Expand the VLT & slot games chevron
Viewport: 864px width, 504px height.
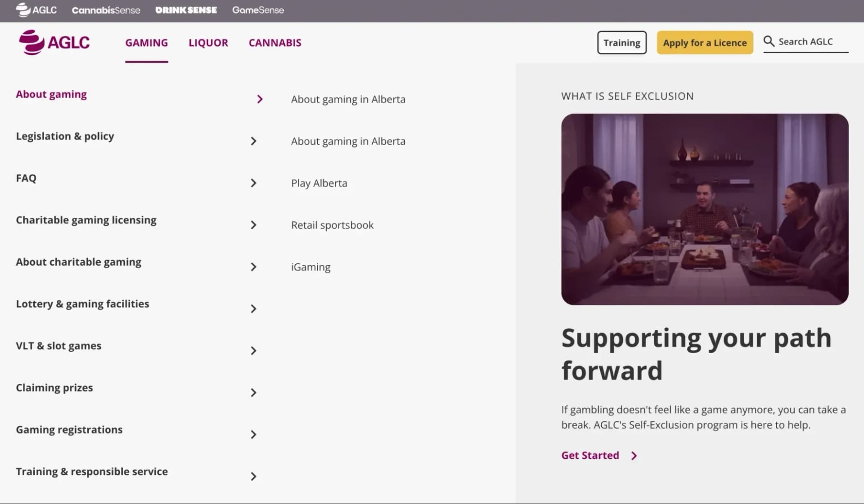pyautogui.click(x=253, y=351)
